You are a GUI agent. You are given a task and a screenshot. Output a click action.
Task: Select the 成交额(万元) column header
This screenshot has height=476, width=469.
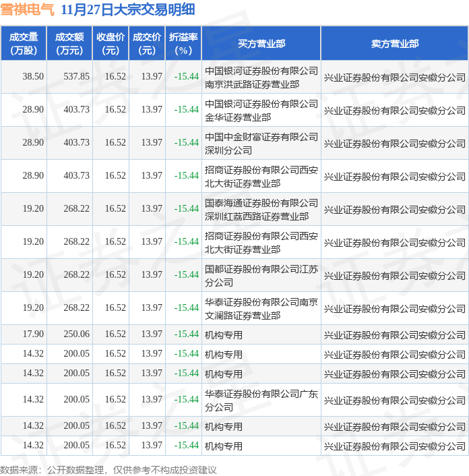[69, 43]
